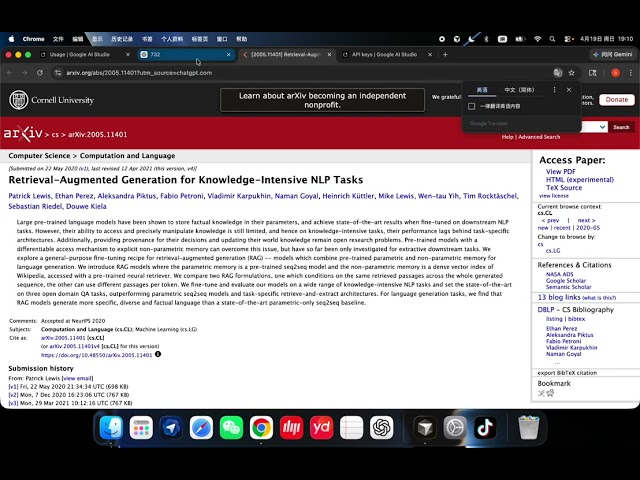Open System Settings from the dock
640x480 pixels.
pos(455,428)
